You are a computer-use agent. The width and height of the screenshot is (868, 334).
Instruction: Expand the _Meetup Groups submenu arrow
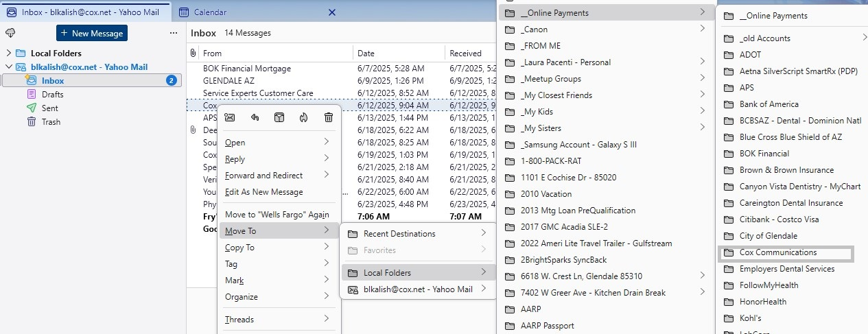[x=703, y=78]
